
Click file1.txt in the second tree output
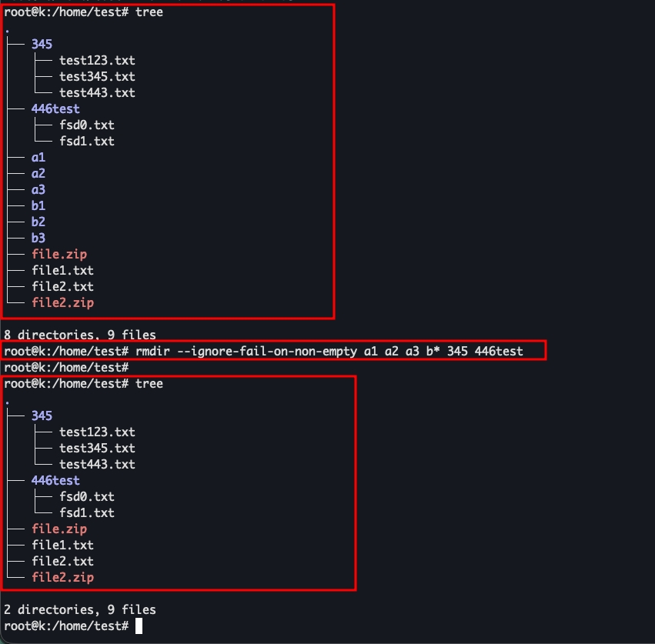(62, 546)
